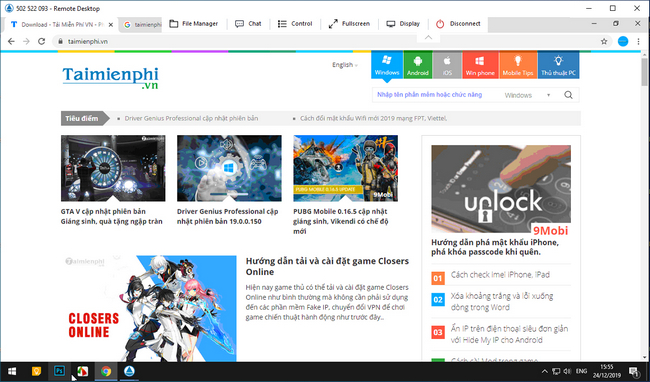Click the magnifier search icon
The image size is (650, 382).
click(x=568, y=95)
